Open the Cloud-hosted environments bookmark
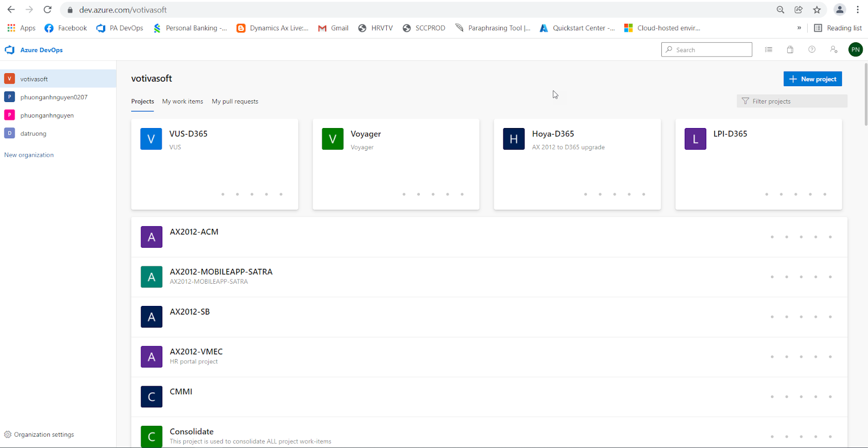 click(x=662, y=28)
